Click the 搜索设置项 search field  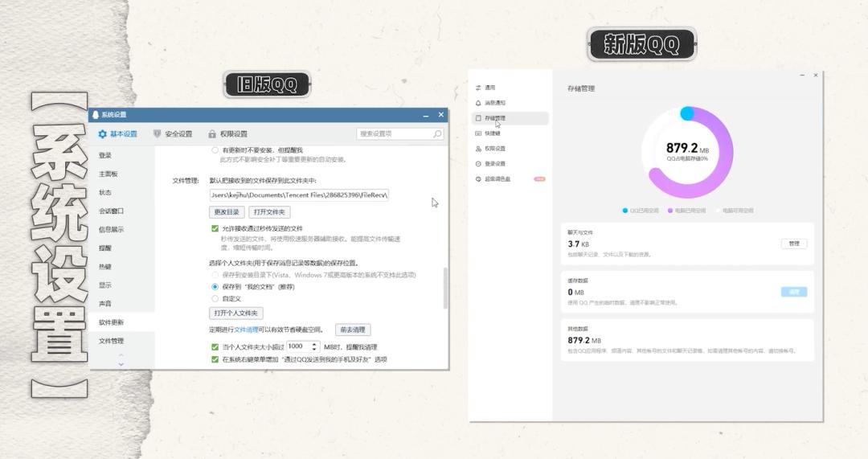pos(399,134)
